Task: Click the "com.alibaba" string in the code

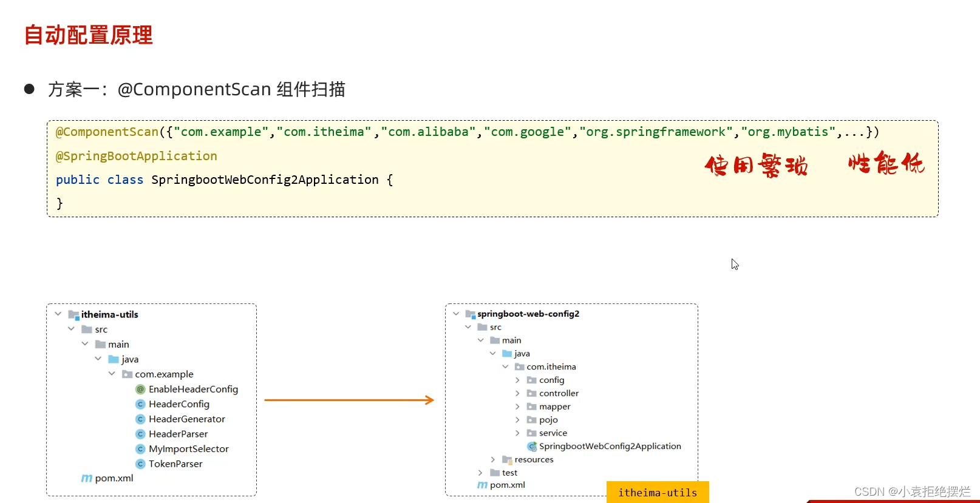Action: pyautogui.click(x=428, y=132)
